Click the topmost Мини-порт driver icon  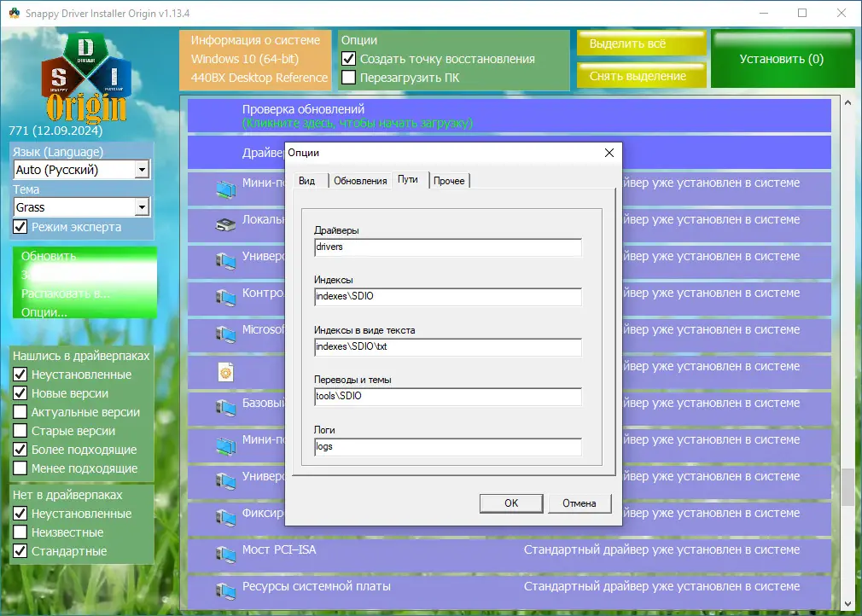[224, 189]
